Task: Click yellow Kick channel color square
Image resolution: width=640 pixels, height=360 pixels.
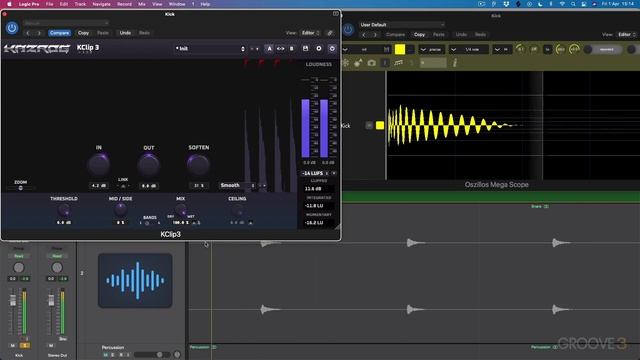Action: pos(380,125)
